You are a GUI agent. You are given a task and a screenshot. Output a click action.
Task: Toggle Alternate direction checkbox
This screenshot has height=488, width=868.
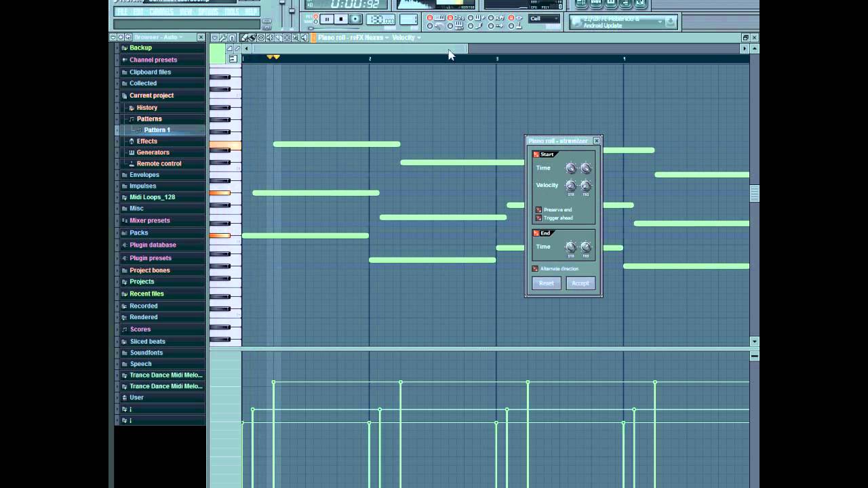pyautogui.click(x=535, y=268)
